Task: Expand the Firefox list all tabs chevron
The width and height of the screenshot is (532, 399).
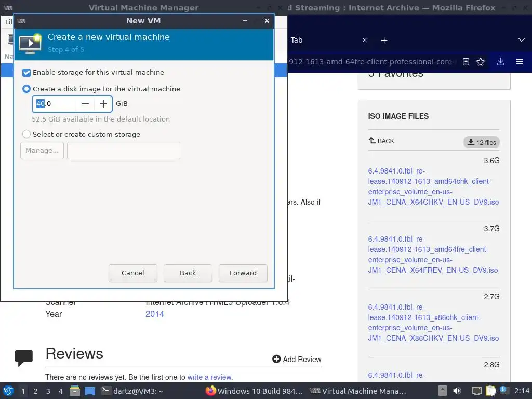Action: click(522, 40)
